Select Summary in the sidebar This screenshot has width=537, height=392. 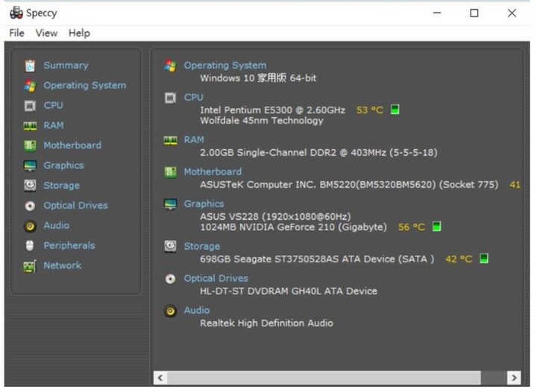[66, 66]
